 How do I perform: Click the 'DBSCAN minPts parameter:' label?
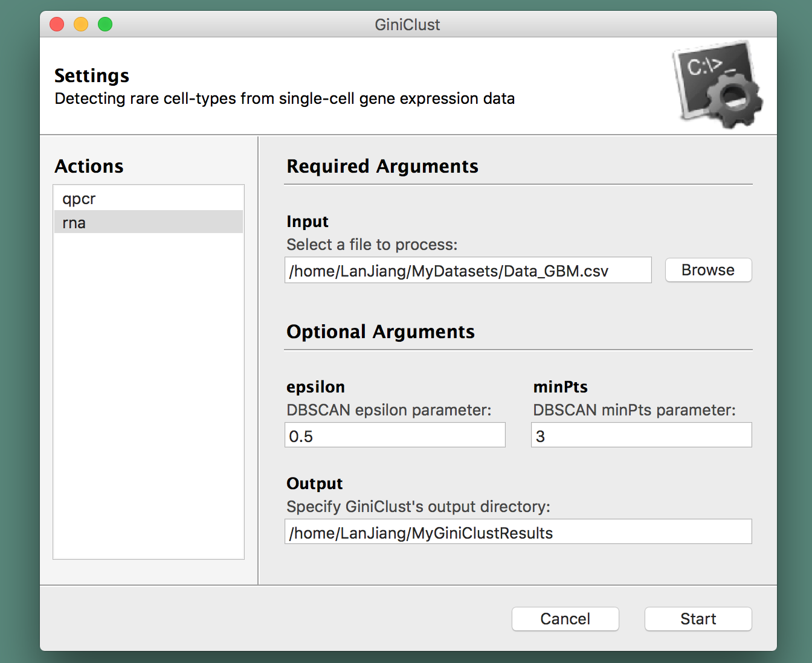coord(634,410)
